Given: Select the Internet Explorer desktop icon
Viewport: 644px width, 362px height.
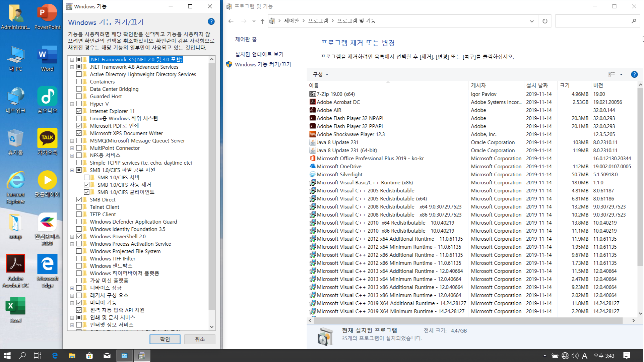Looking at the screenshot, I should (x=15, y=187).
